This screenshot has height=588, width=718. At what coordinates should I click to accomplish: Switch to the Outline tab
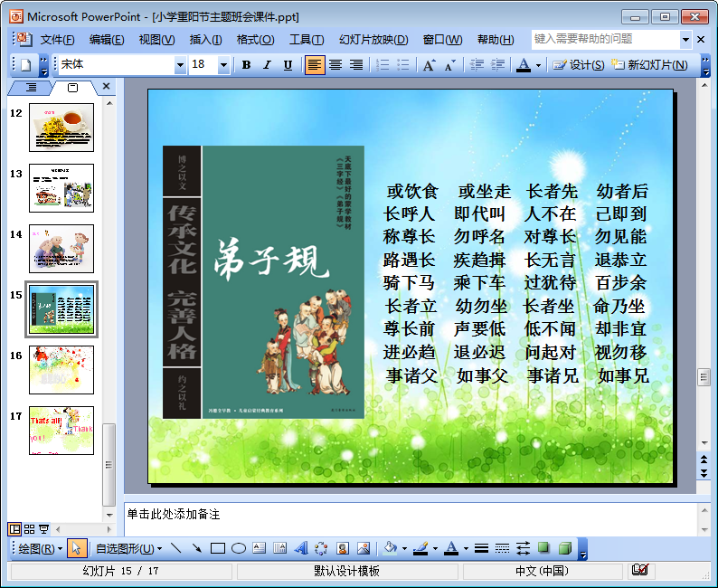tap(31, 87)
